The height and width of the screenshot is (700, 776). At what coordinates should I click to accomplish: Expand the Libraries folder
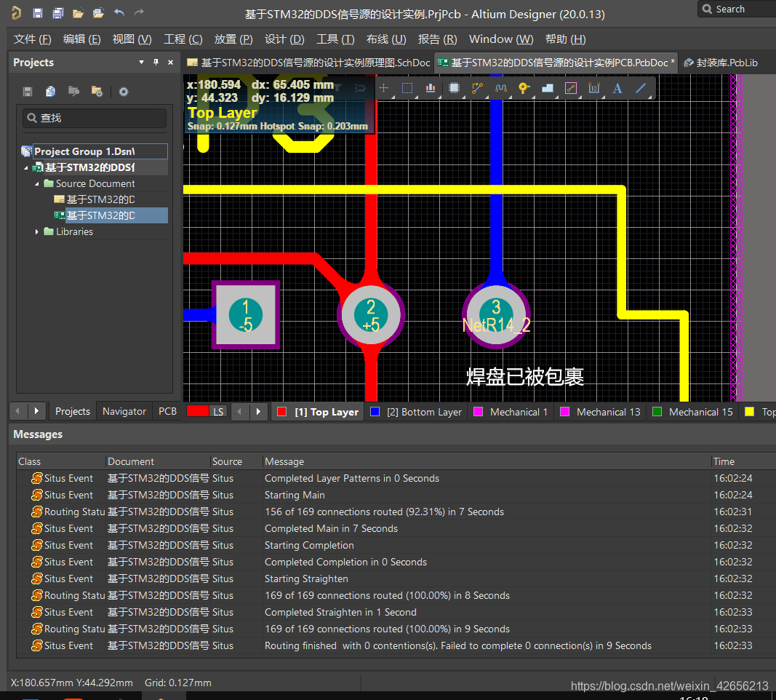36,231
